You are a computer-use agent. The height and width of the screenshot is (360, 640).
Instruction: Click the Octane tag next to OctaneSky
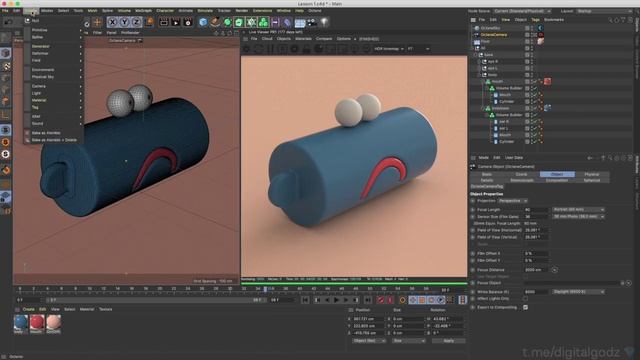pyautogui.click(x=540, y=28)
